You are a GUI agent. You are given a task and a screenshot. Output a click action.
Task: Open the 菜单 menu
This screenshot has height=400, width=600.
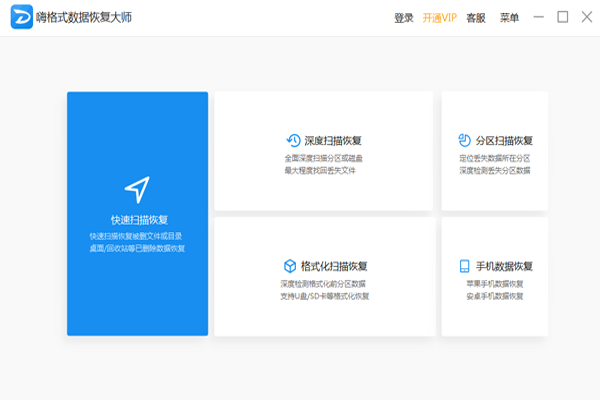point(510,18)
